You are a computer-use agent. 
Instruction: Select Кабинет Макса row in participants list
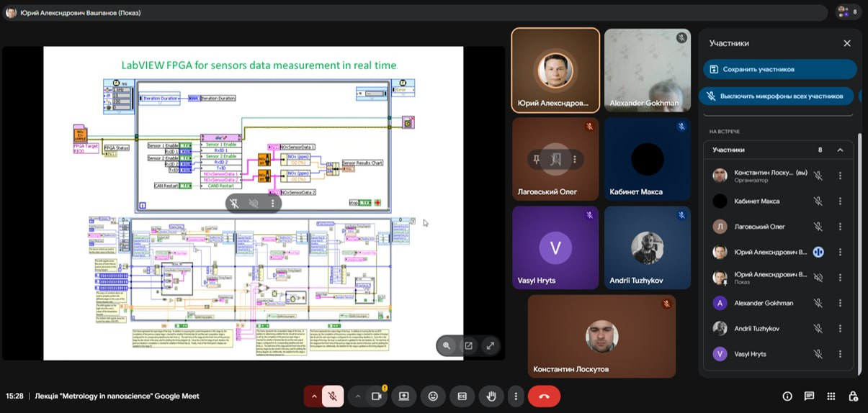point(778,201)
